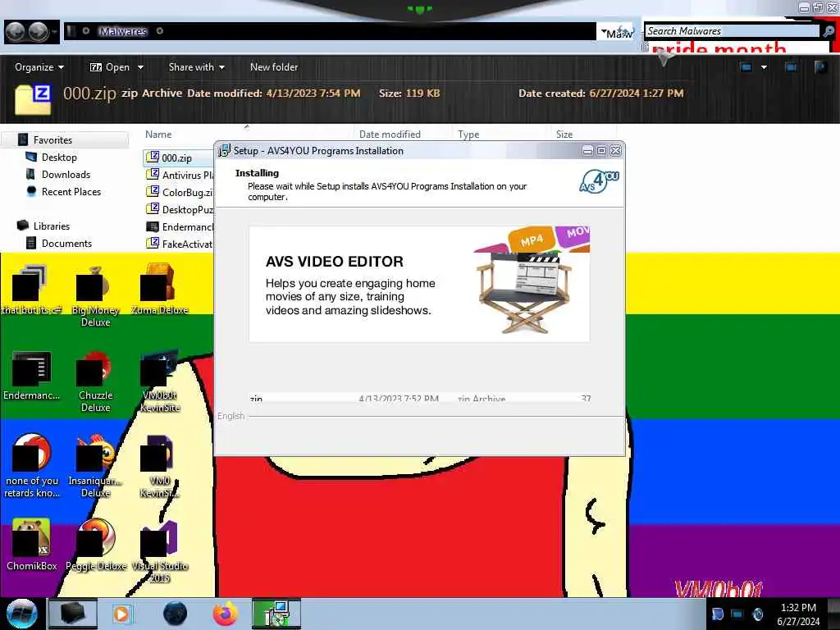
Task: Click the Explorer taskbar button
Action: (72, 614)
